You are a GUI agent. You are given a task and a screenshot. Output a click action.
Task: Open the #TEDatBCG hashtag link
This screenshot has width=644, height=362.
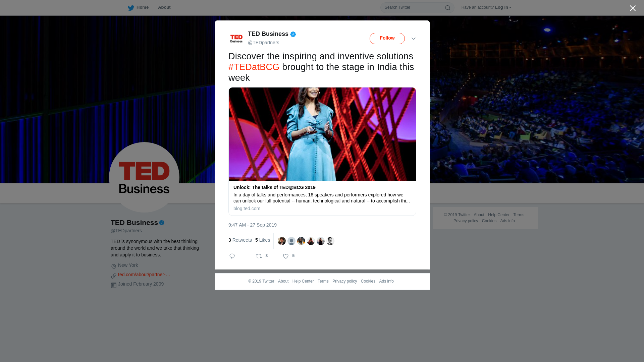pyautogui.click(x=254, y=67)
